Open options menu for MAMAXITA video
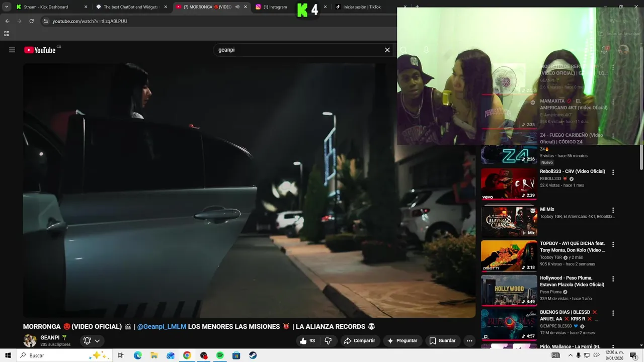The height and width of the screenshot is (362, 644). click(613, 102)
